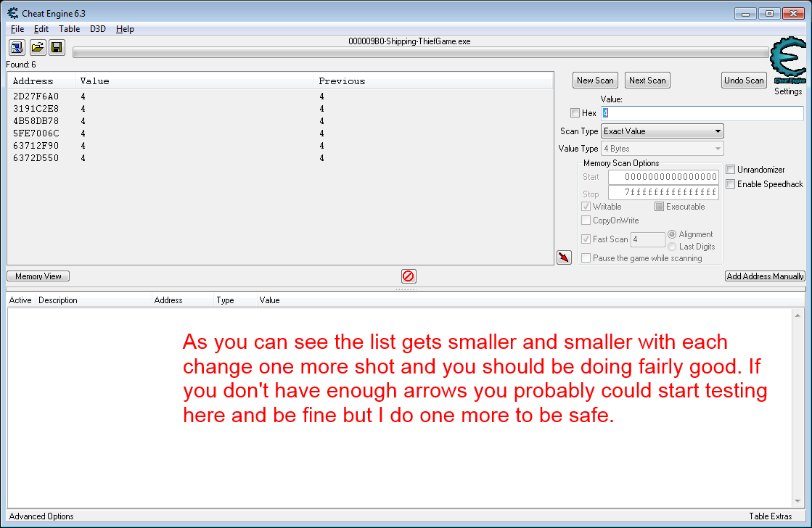Click the open cheat table folder icon

click(37, 48)
